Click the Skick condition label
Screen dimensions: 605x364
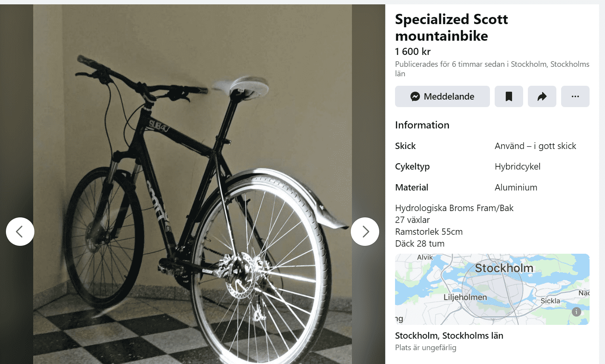tap(405, 146)
